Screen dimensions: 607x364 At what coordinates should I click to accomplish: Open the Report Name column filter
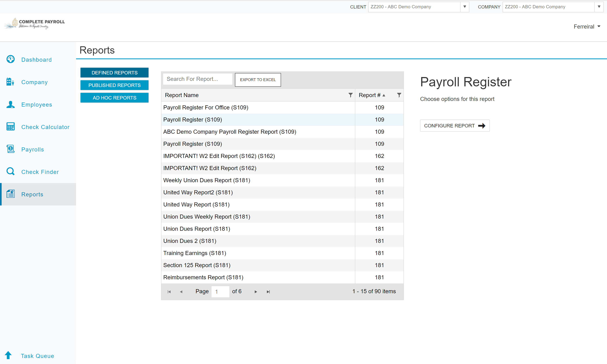pos(350,95)
